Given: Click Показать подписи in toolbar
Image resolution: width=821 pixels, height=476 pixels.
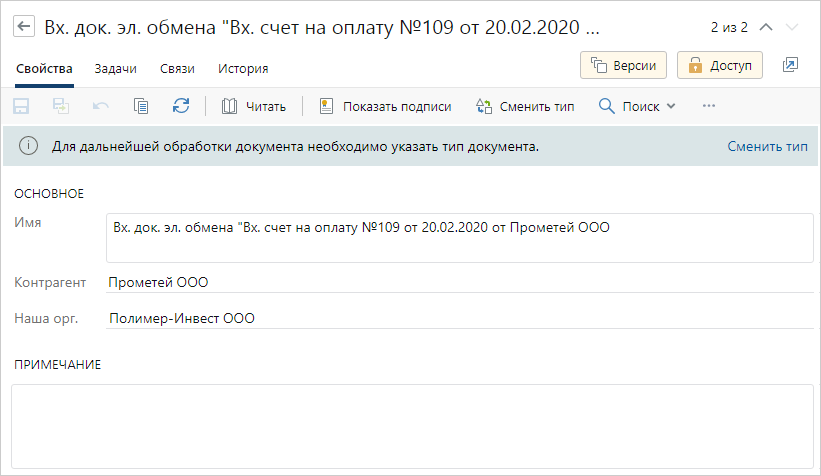Looking at the screenshot, I should pos(385,106).
